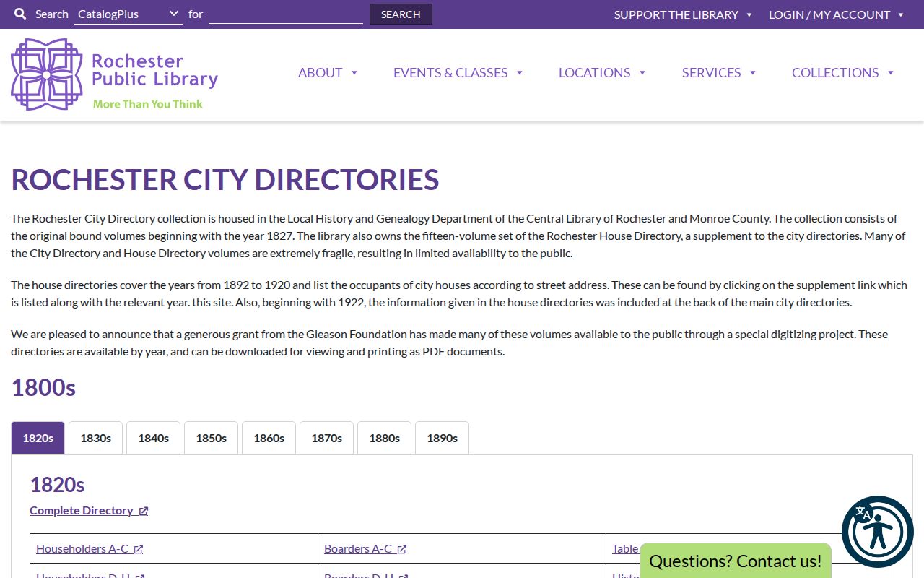Open the Rochester Public Library logo
This screenshot has width=924, height=578.
click(115, 74)
